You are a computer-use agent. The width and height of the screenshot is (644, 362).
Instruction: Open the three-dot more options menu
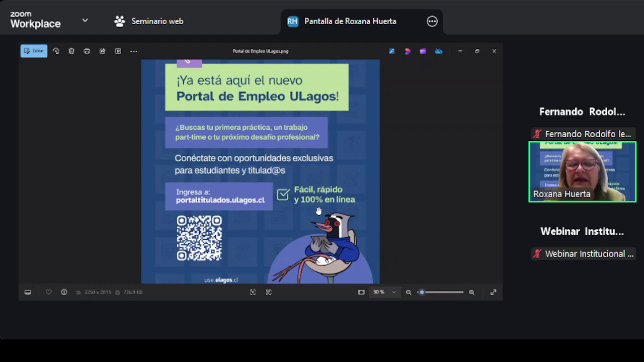click(x=134, y=51)
